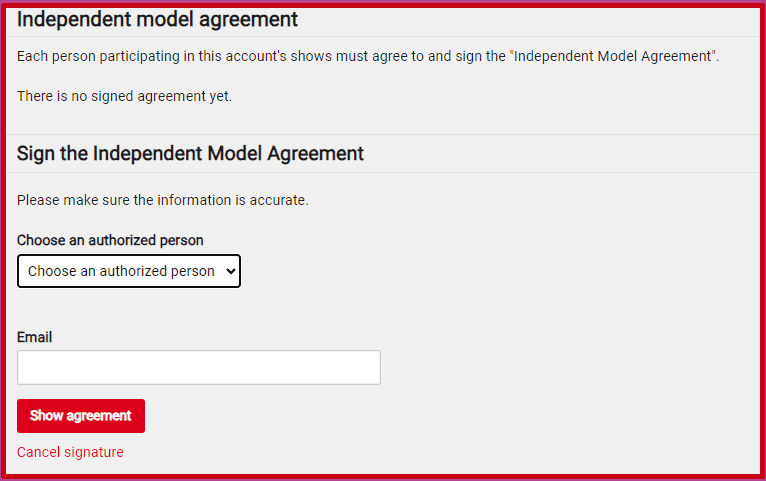This screenshot has height=481, width=766.
Task: Click the dropdown chevron arrow
Action: click(231, 271)
